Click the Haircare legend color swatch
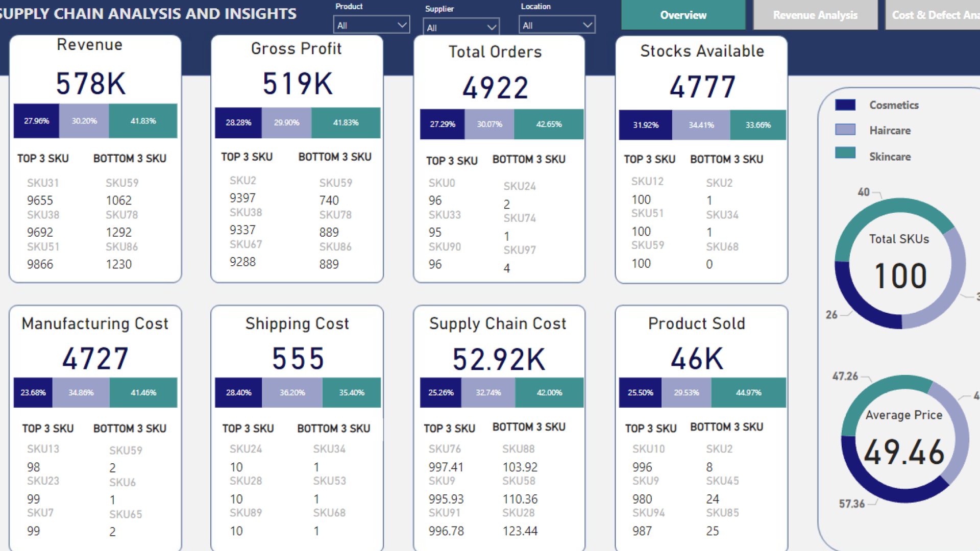980x551 pixels. 845,130
